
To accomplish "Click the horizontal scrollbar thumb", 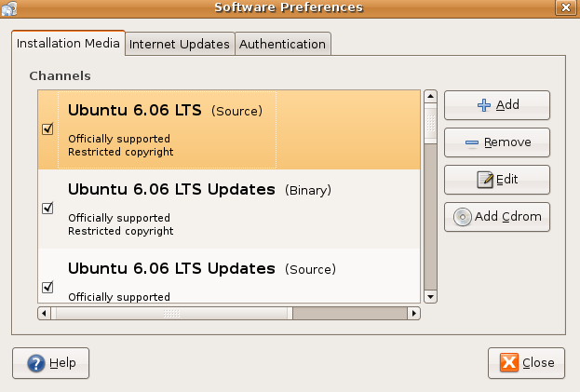I will (x=171, y=314).
